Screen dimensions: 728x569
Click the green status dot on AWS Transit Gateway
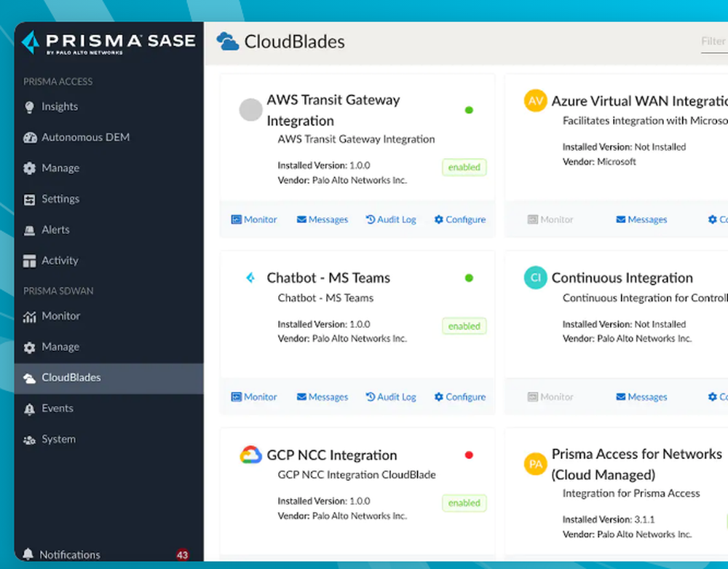(x=470, y=109)
